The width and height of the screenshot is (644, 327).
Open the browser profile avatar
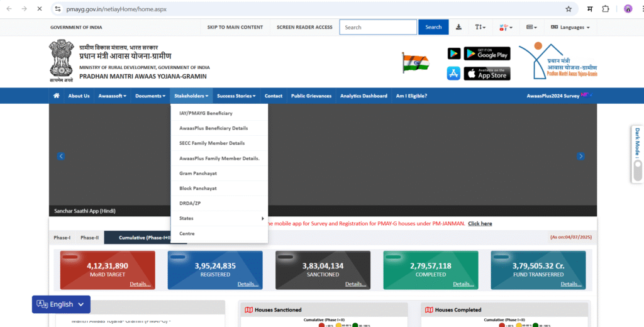[628, 9]
